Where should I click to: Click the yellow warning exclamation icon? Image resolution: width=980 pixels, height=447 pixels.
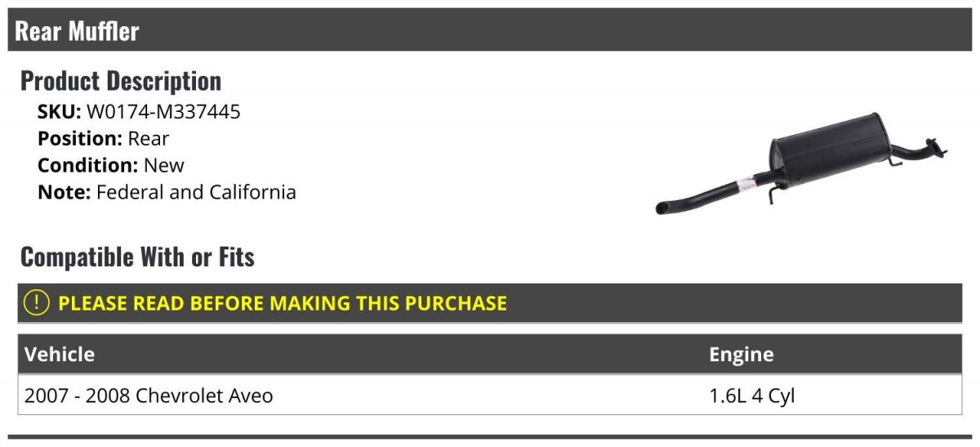pyautogui.click(x=37, y=303)
